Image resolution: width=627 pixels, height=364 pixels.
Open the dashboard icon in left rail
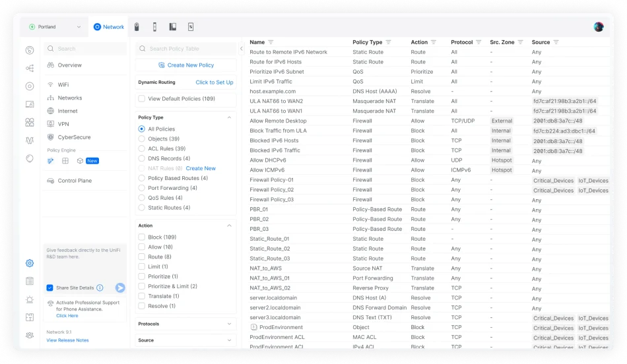[x=30, y=50]
